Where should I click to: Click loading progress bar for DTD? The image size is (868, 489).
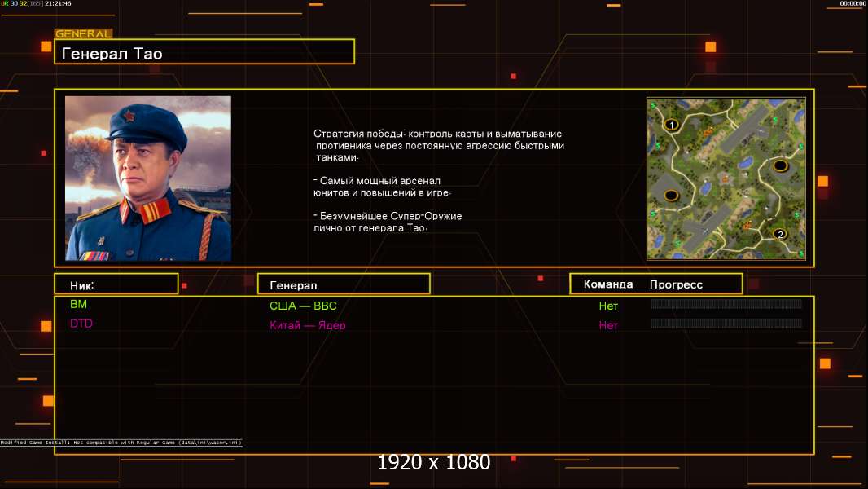pos(726,324)
